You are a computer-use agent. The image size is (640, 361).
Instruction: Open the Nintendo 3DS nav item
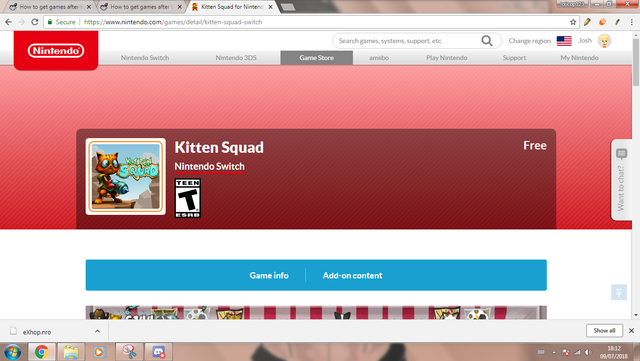pyautogui.click(x=236, y=58)
